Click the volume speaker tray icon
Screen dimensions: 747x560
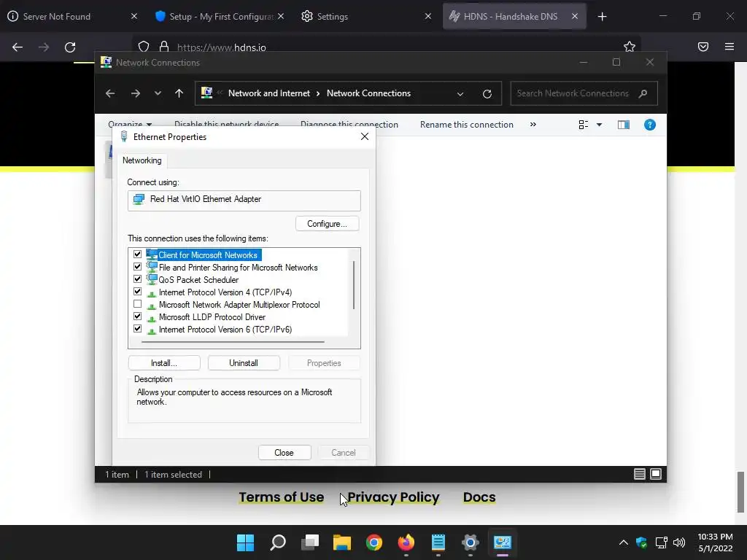679,542
